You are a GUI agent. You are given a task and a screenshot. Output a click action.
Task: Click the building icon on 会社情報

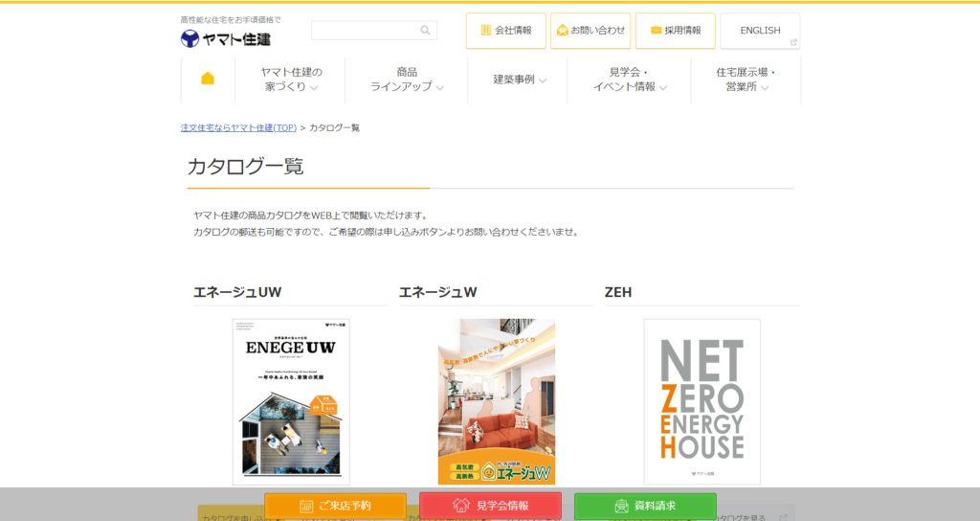[x=485, y=30]
